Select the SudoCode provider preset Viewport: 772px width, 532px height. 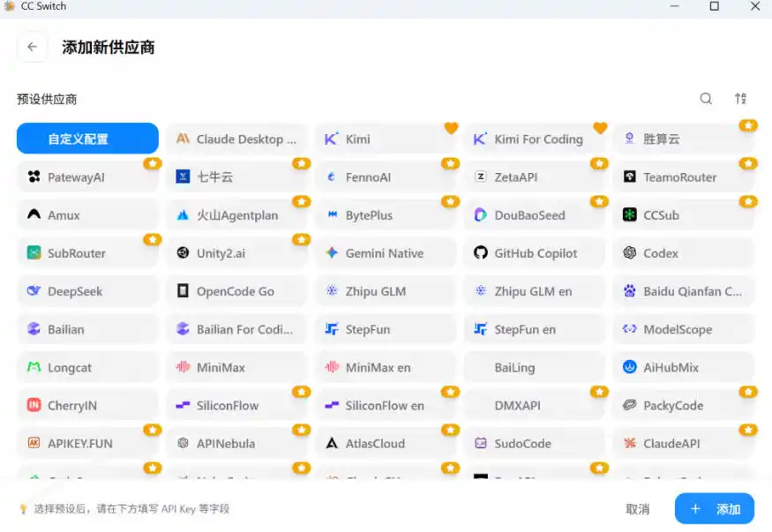(x=535, y=443)
